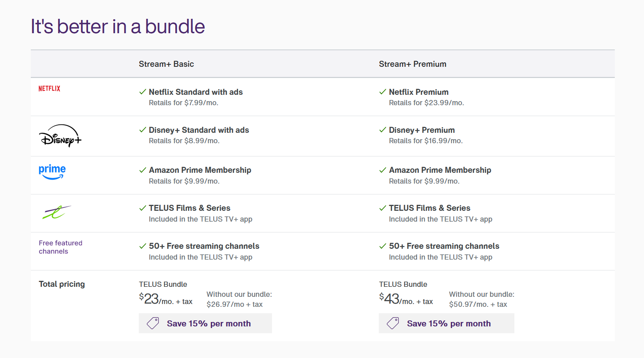644x358 pixels.
Task: Click checkmark beside Basic Amazon Prime Membership
Action: click(142, 170)
